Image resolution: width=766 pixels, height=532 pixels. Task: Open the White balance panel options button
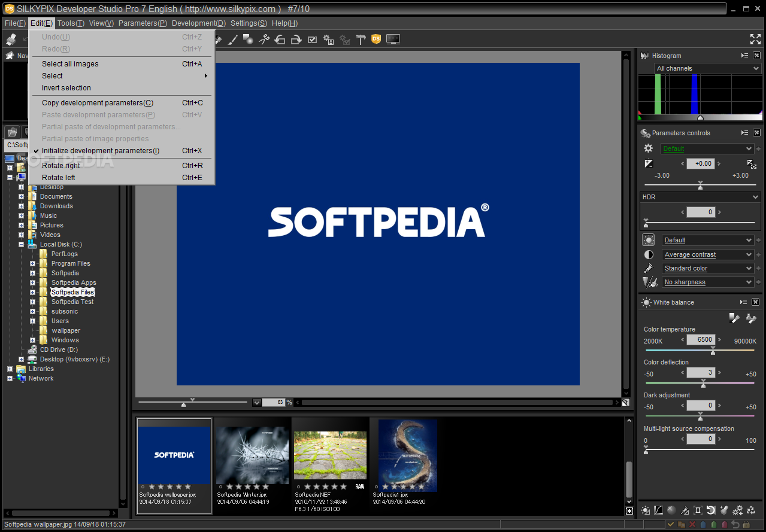point(743,302)
